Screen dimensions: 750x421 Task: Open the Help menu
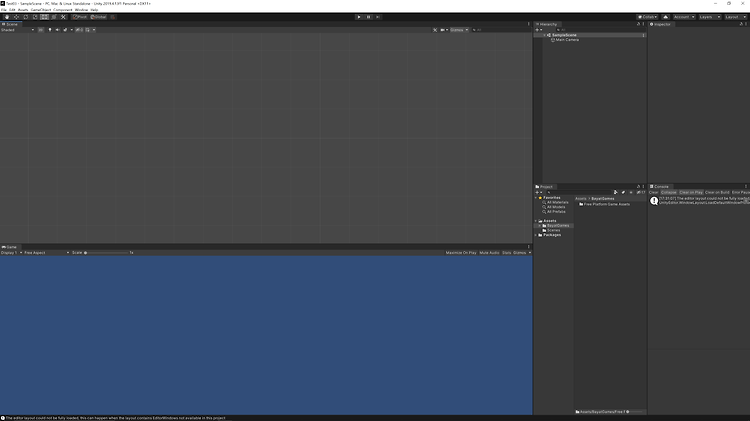(94, 10)
